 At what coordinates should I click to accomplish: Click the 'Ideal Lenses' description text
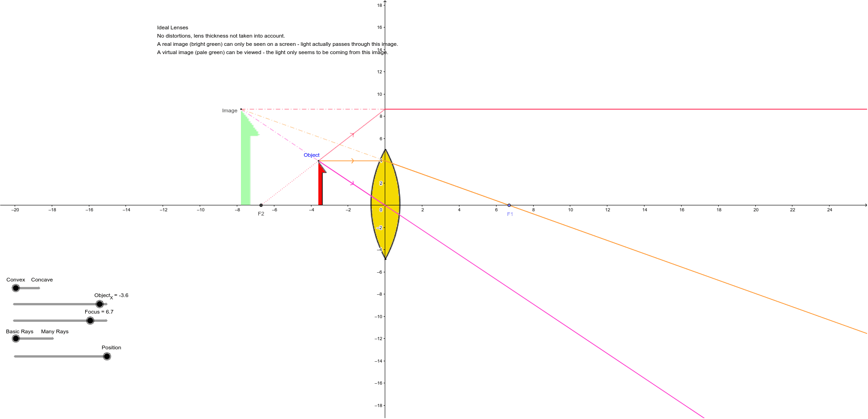click(173, 28)
